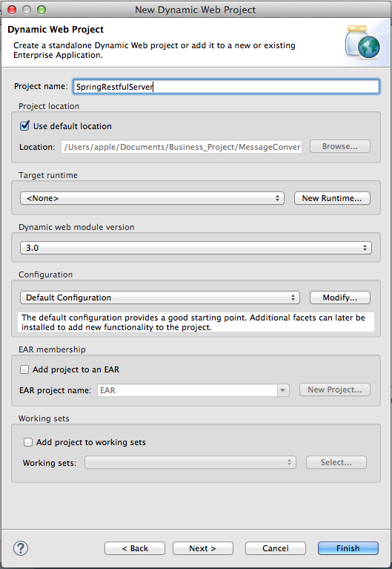Cancel the new project wizard

(276, 548)
